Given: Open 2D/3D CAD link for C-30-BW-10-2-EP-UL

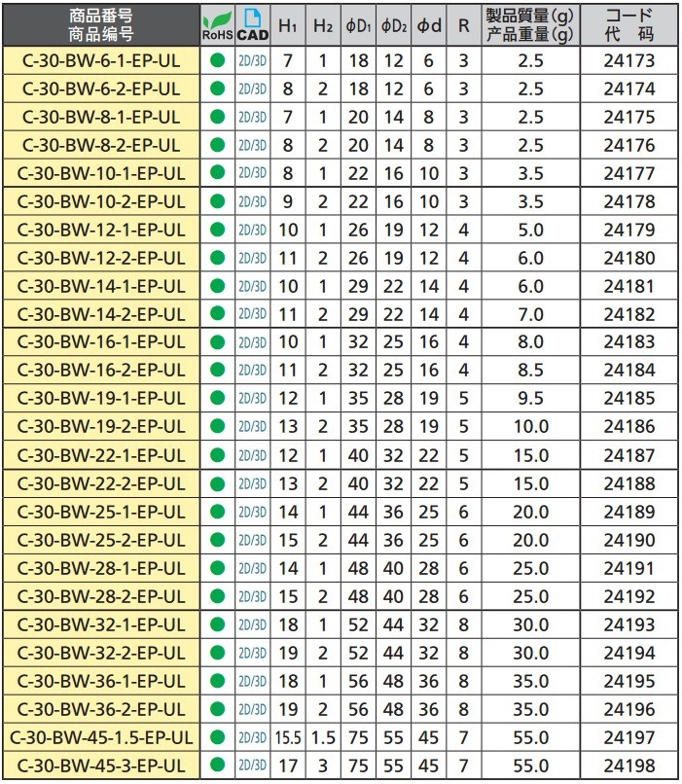Looking at the screenshot, I should pyautogui.click(x=252, y=201).
